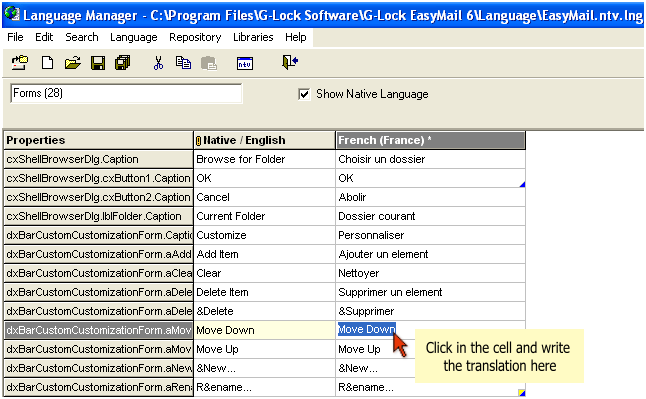Click the French cell "Supprimer un element"

click(x=431, y=292)
